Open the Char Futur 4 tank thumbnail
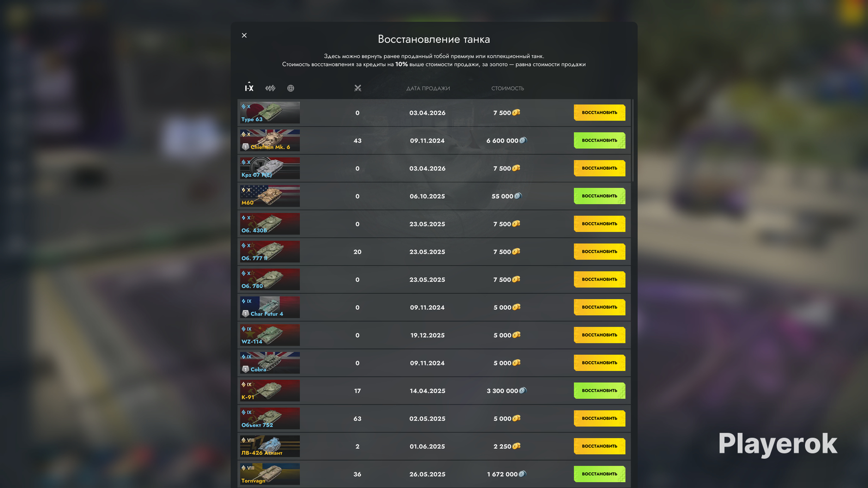The image size is (868, 488). (270, 307)
